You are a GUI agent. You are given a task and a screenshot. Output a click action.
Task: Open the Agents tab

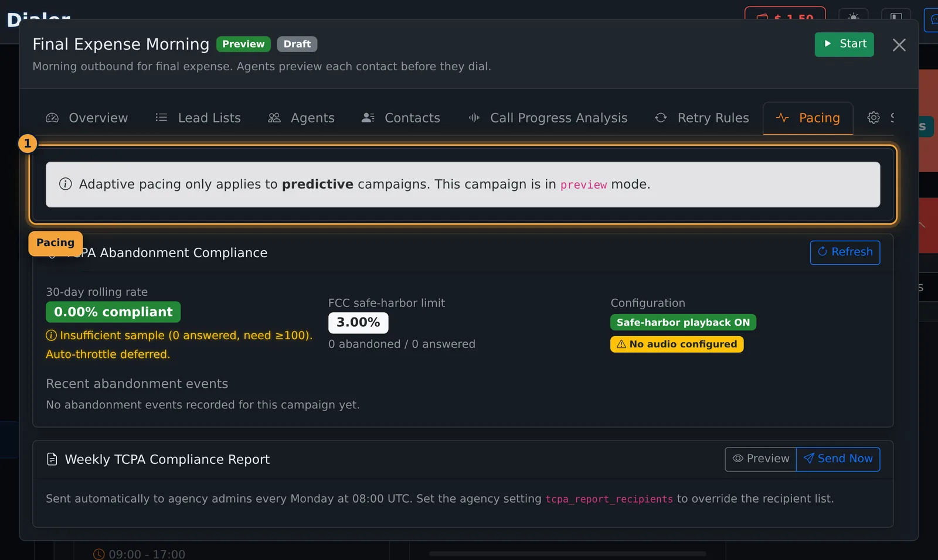(x=301, y=118)
